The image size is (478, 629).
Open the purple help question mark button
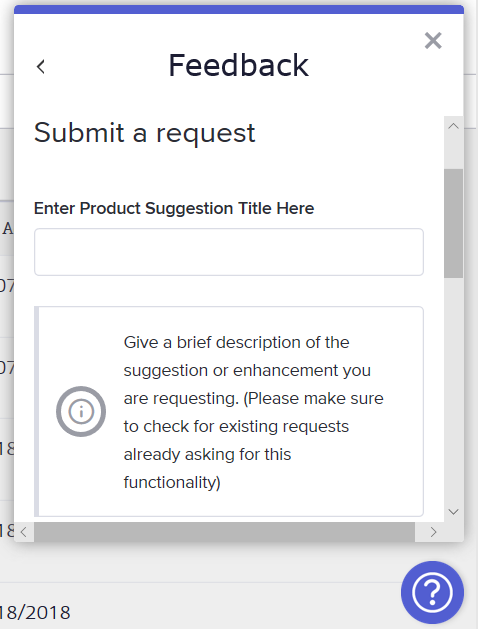click(x=432, y=592)
